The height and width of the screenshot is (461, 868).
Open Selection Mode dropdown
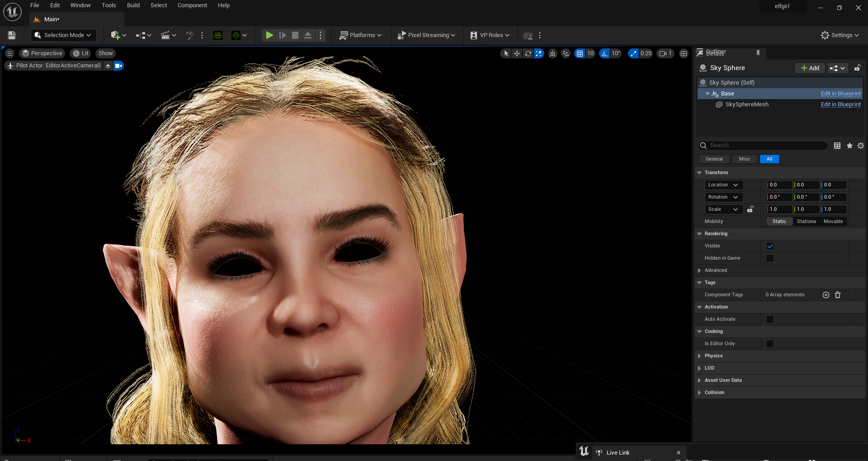coord(64,35)
